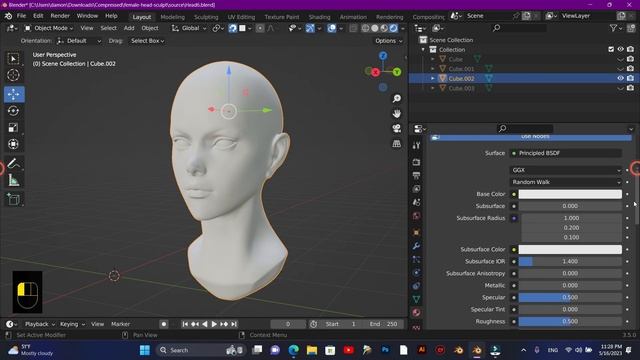The image size is (640, 360).
Task: Click the current frame field showing 0
Action: (x=288, y=324)
